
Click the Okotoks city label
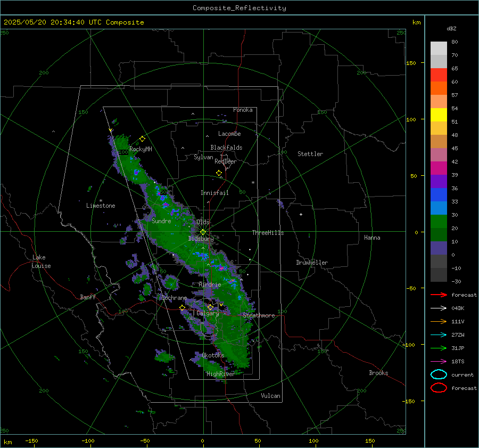(213, 355)
